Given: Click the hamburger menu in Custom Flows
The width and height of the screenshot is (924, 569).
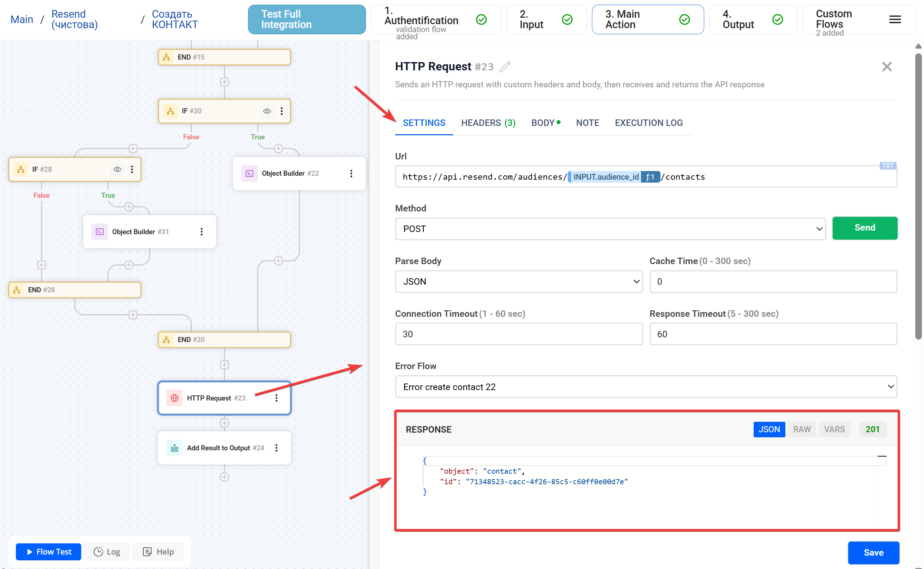Looking at the screenshot, I should pyautogui.click(x=895, y=19).
